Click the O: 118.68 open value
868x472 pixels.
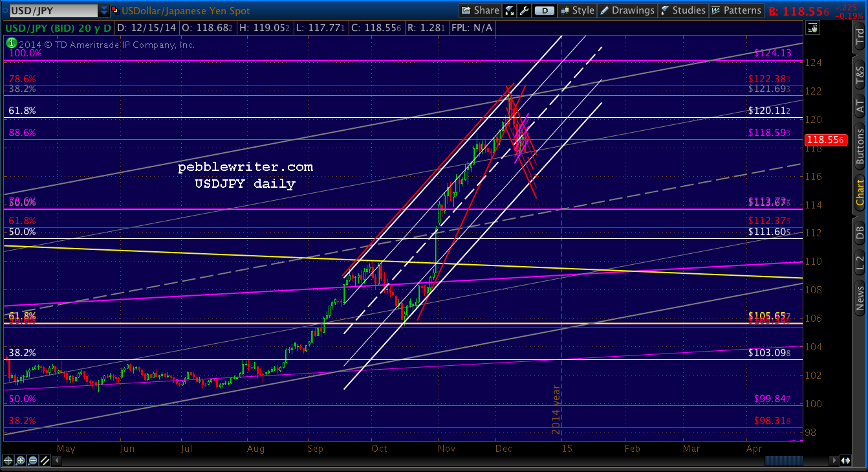[x=208, y=28]
